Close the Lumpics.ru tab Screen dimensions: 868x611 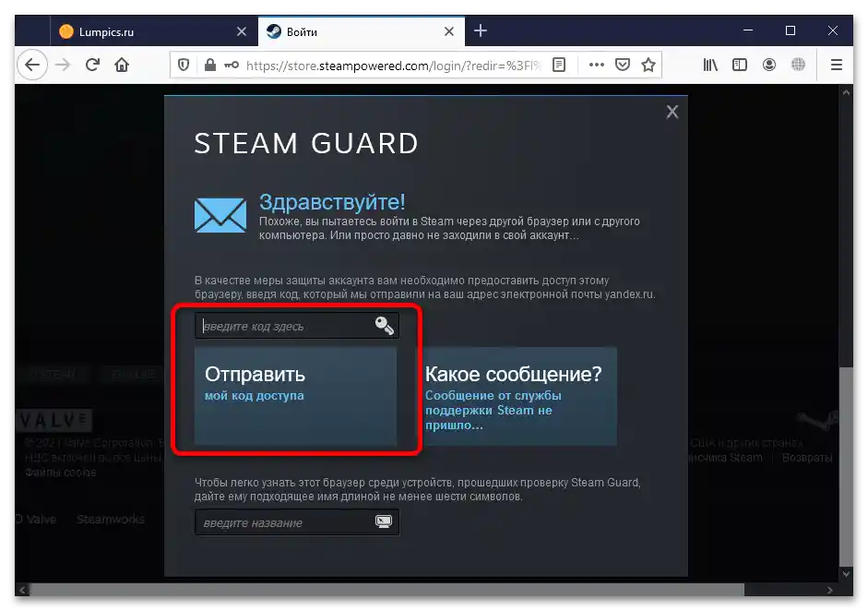242,31
